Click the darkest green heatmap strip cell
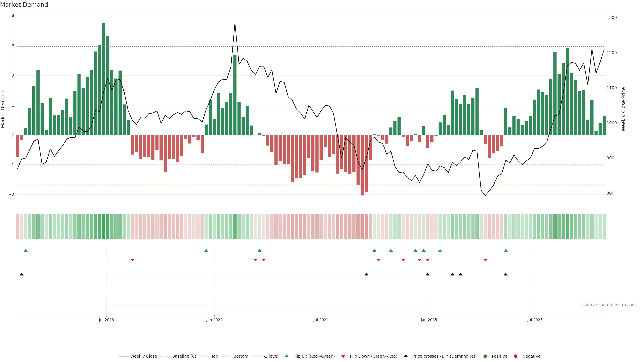 pos(103,226)
